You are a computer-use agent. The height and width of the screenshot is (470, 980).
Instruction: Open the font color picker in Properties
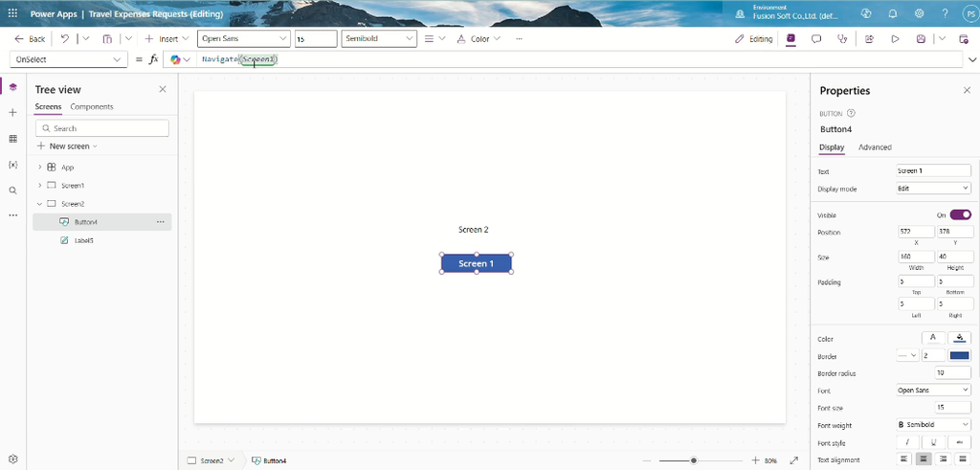[x=933, y=338]
